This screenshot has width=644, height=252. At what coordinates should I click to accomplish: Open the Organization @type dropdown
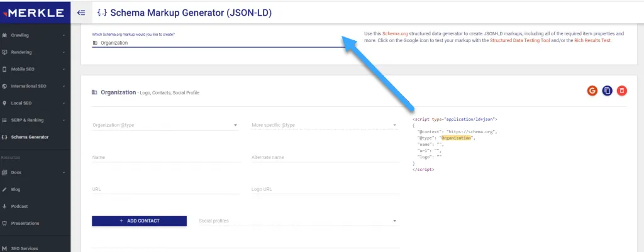tap(165, 125)
